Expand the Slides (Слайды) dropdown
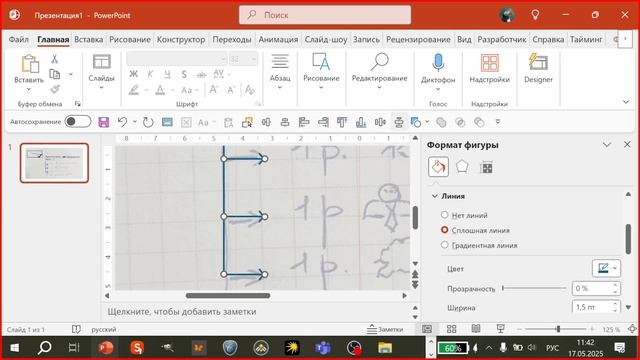 tap(101, 88)
